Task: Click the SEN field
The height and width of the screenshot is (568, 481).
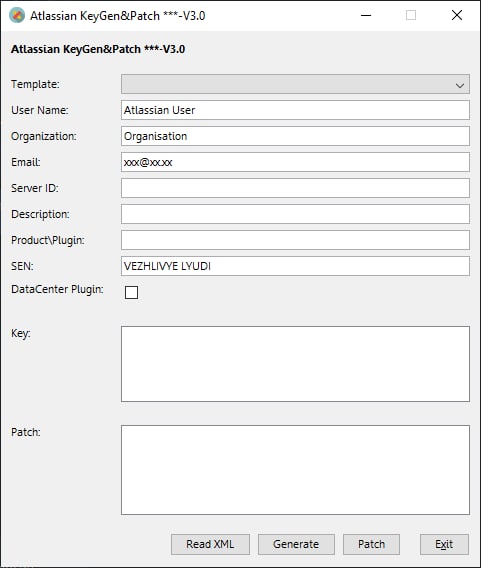Action: [295, 266]
